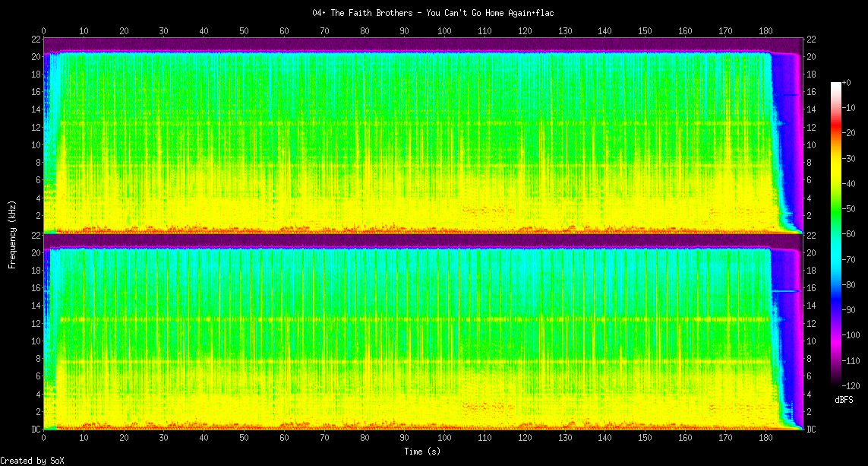Click the 16 kHz tick right of upper channel

coord(811,92)
